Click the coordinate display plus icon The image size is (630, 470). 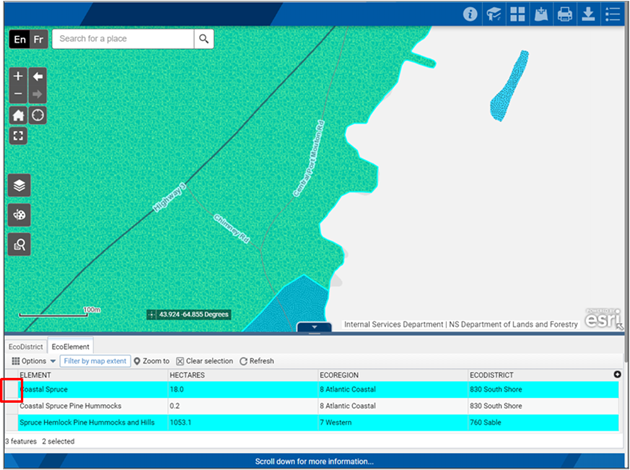(x=151, y=315)
